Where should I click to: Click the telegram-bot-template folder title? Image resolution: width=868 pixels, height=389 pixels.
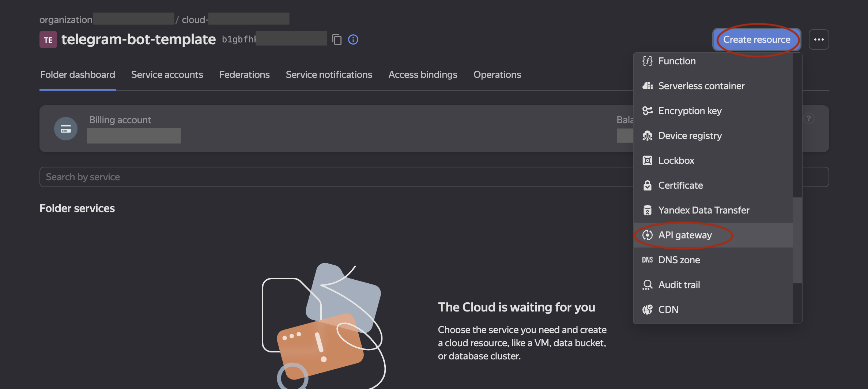click(139, 39)
